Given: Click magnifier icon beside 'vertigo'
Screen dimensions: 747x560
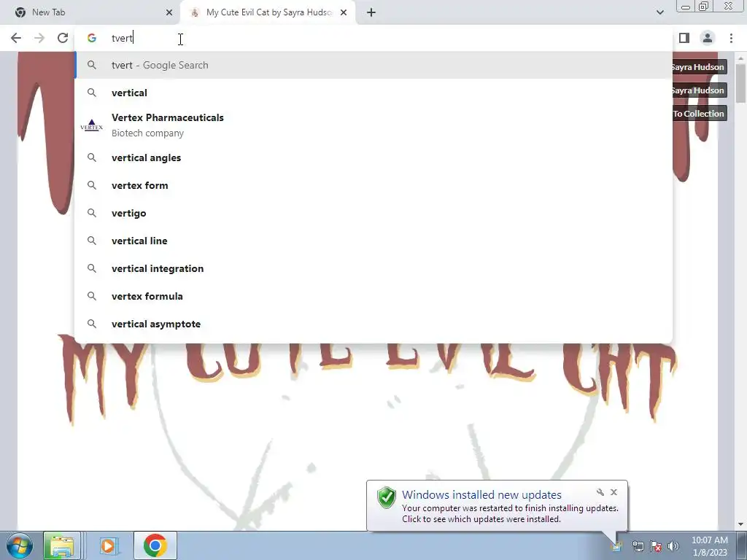Looking at the screenshot, I should click(x=91, y=213).
